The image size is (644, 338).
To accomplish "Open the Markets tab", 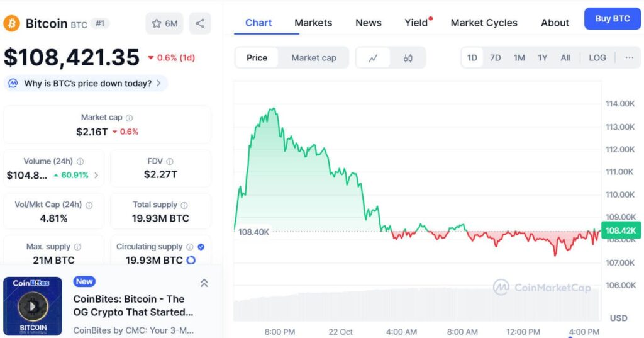I will tap(313, 23).
